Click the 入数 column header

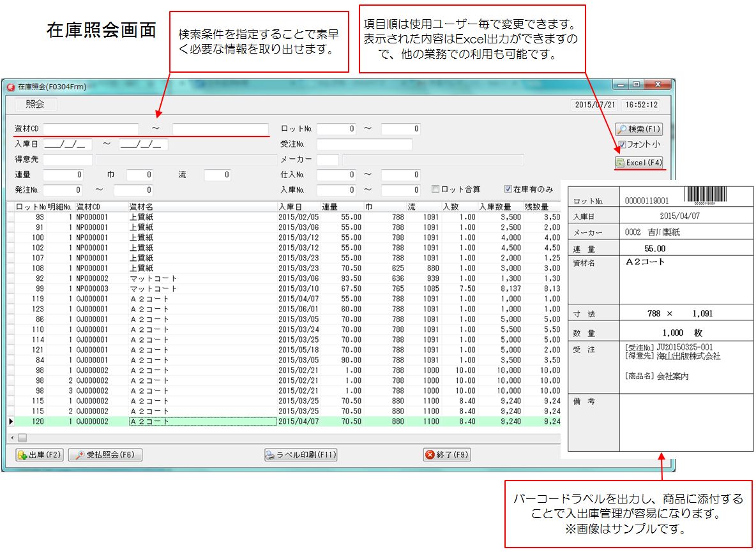coord(459,207)
